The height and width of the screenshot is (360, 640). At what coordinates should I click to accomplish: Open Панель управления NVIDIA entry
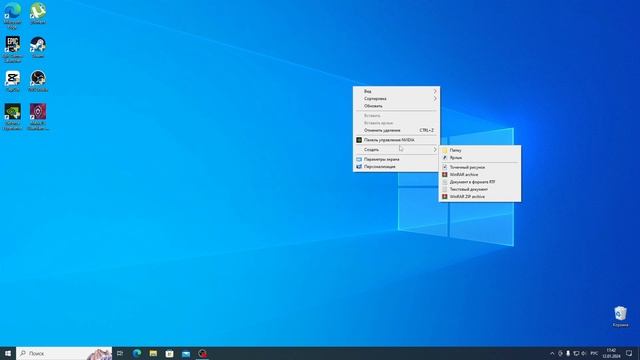click(x=396, y=140)
